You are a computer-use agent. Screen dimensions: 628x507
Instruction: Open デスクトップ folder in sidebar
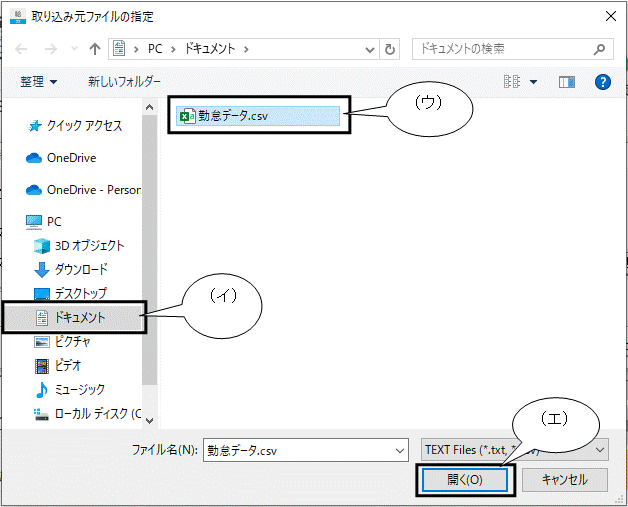(x=71, y=294)
